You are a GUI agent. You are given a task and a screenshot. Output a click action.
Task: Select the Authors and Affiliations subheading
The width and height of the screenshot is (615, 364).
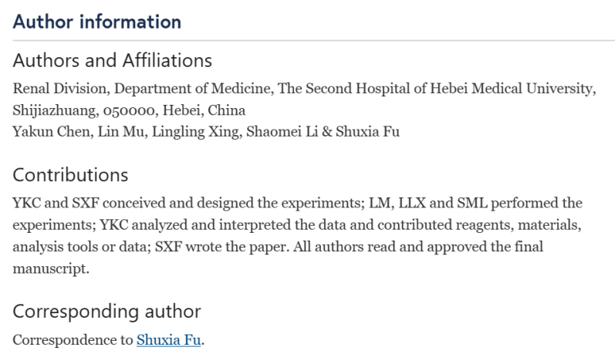[112, 60]
